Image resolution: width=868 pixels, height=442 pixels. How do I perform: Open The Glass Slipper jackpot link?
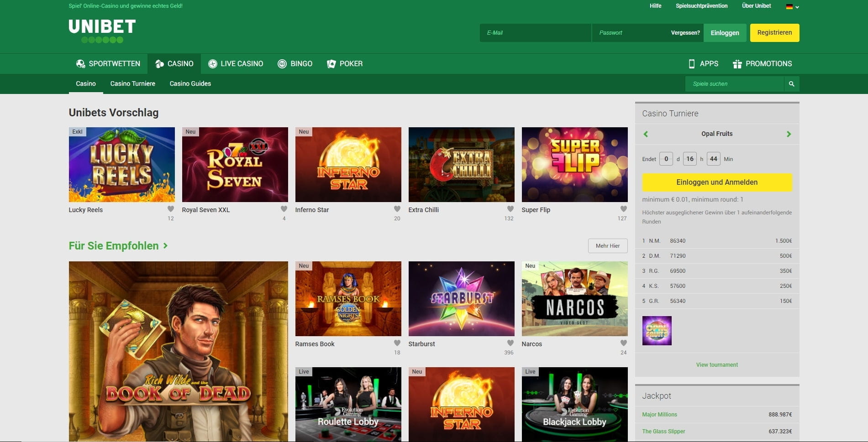click(663, 432)
